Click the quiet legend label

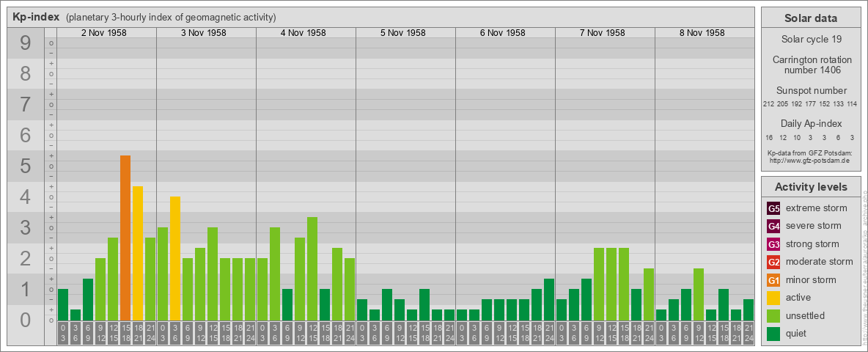[797, 334]
